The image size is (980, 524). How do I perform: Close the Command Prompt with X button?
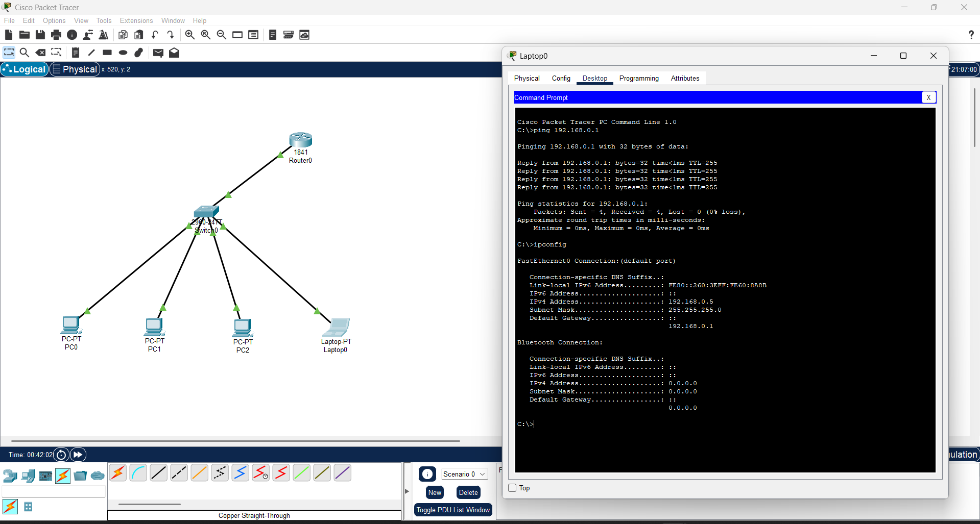928,97
